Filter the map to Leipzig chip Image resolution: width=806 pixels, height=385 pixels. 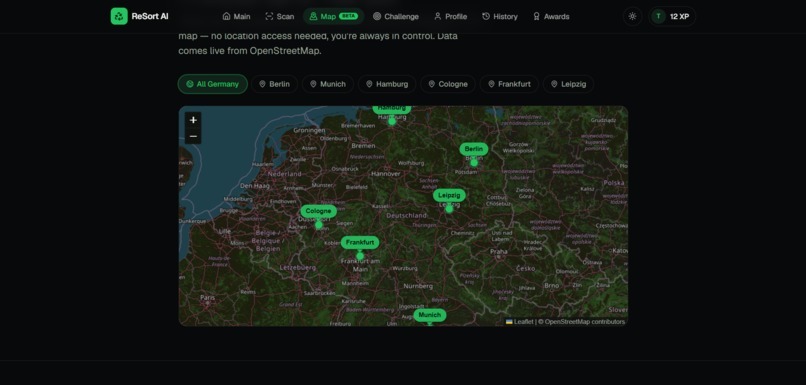(x=569, y=84)
